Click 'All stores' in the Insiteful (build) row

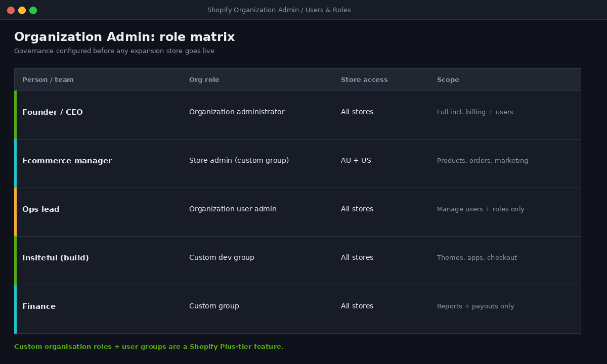pyautogui.click(x=357, y=257)
